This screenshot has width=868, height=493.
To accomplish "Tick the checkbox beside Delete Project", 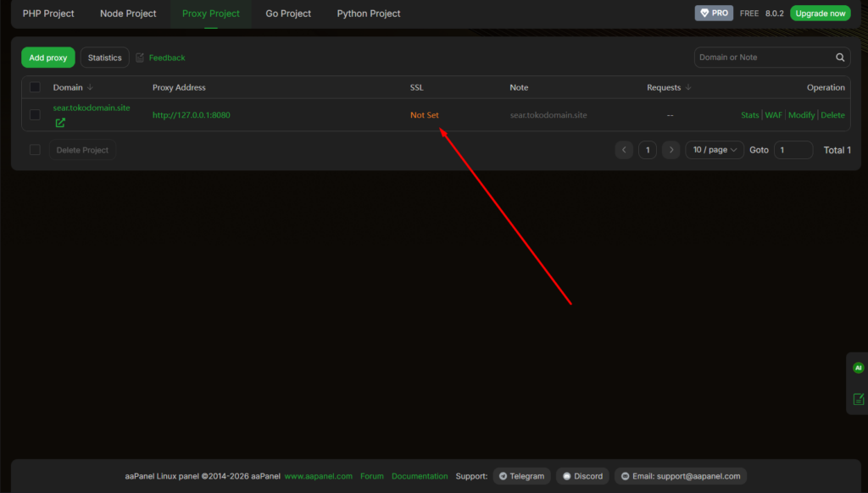I will click(x=35, y=150).
